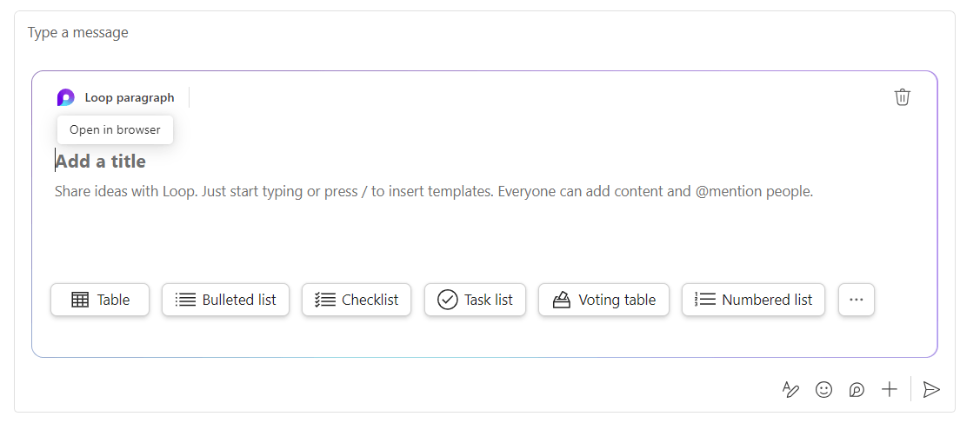Screen dimensions: 980x423
Task: Choose Open in browser option
Action: tap(115, 129)
